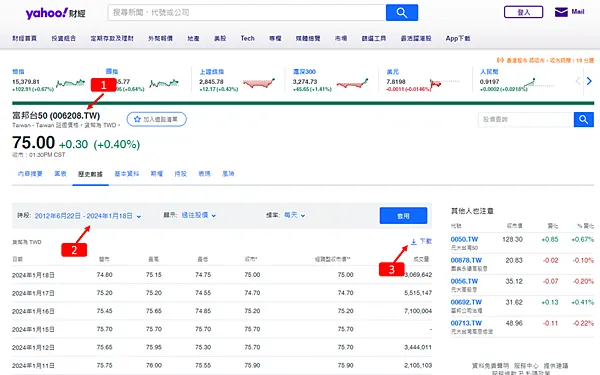Click the date cell 2024年1月18日

pos(33,275)
